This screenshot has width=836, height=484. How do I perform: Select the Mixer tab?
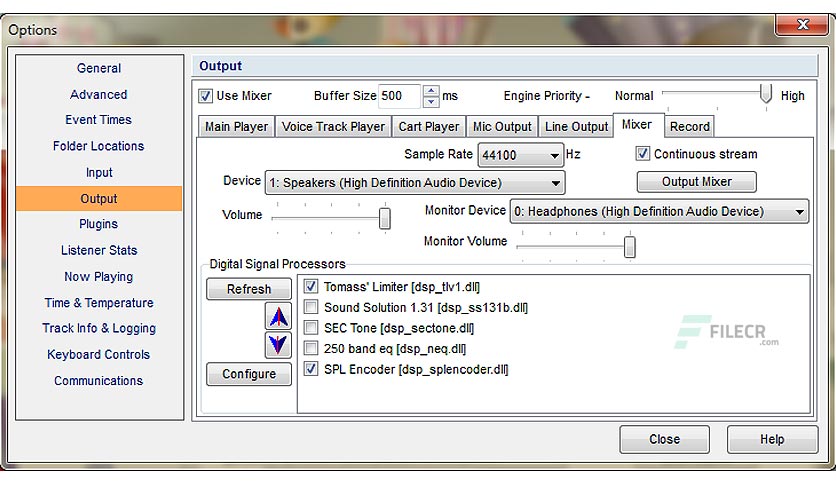(x=638, y=125)
